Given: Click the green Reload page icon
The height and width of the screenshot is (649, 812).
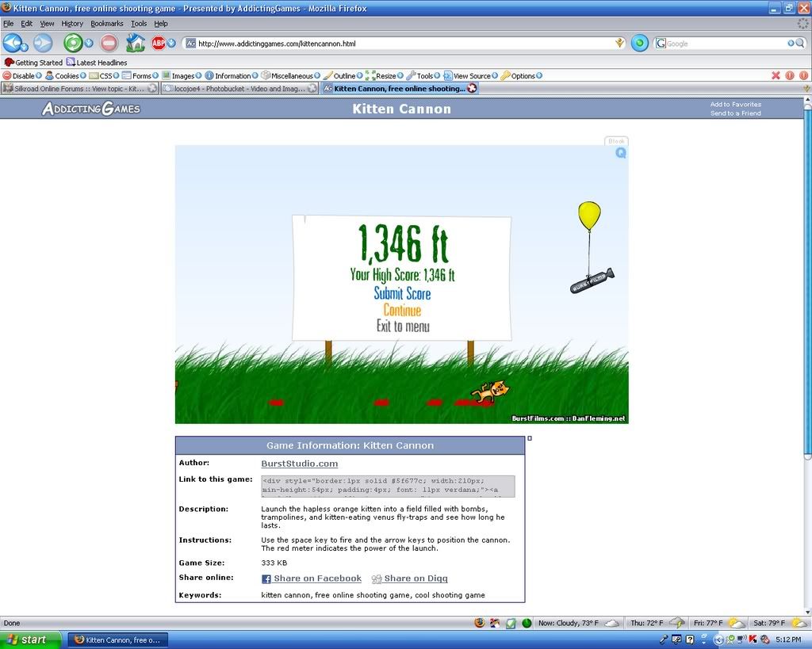Looking at the screenshot, I should (73, 43).
